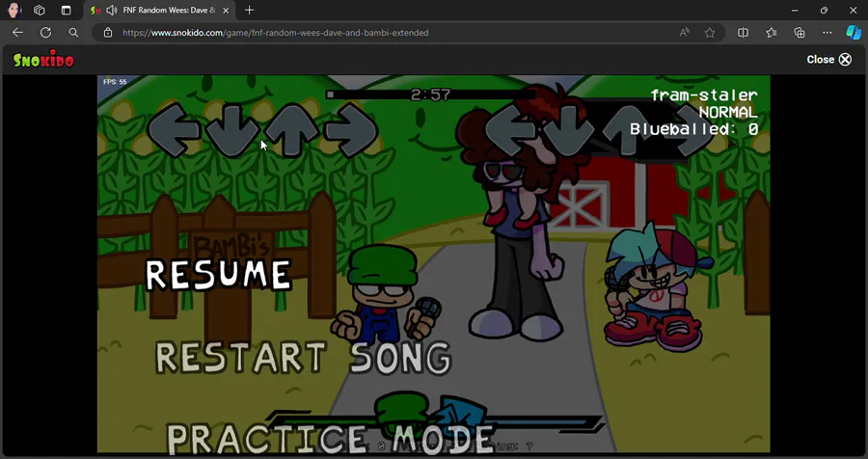Open the collections icon
Image resolution: width=868 pixels, height=459 pixels.
pos(800,33)
